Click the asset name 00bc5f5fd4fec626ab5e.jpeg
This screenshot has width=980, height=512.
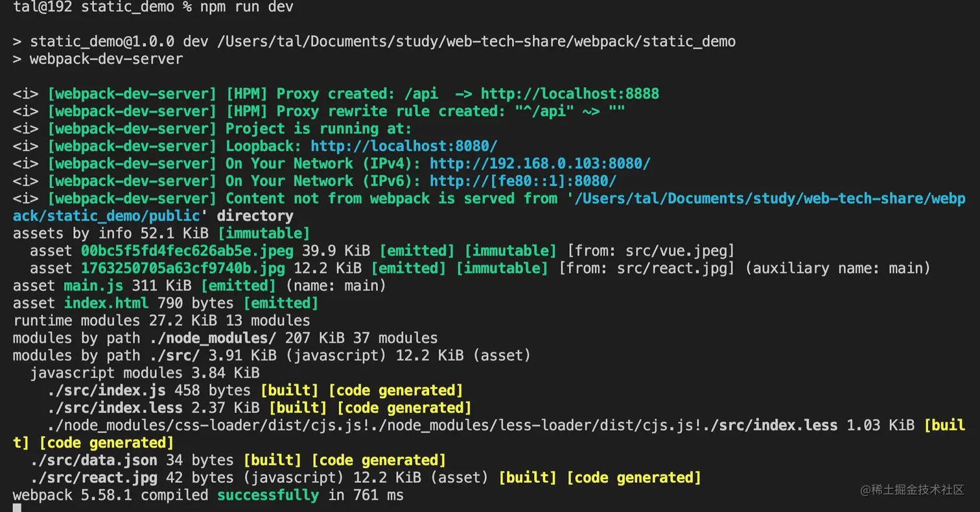187,251
